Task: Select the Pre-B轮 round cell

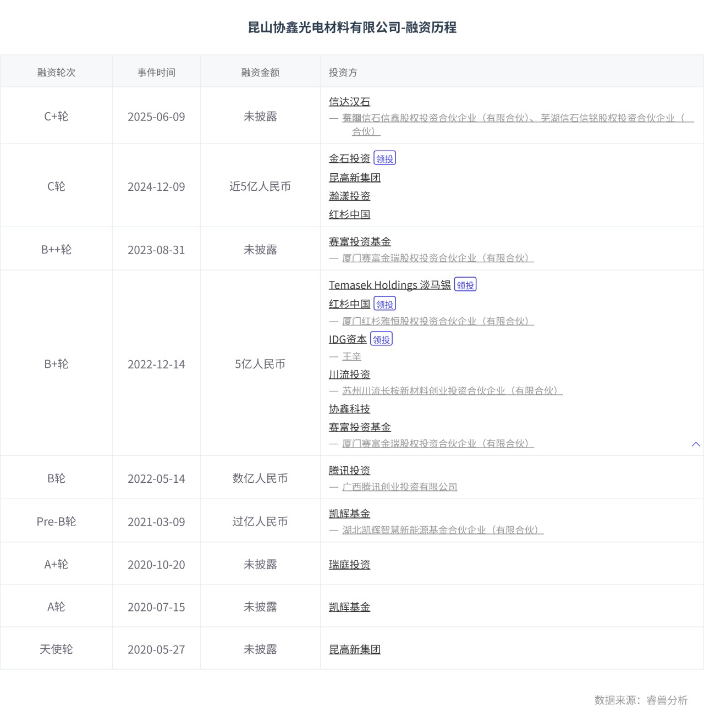Action: (56, 521)
